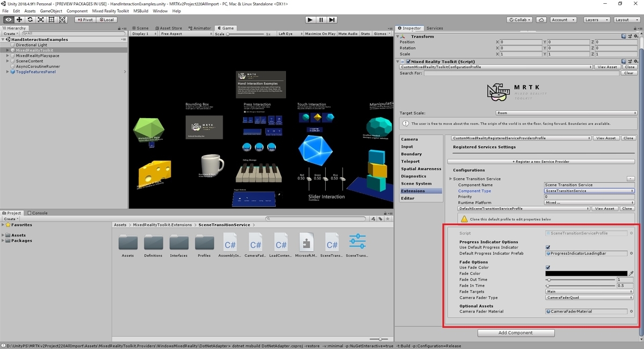Screen dimensions: 644x349
Task: Select the combined Transform tool
Action: click(62, 19)
